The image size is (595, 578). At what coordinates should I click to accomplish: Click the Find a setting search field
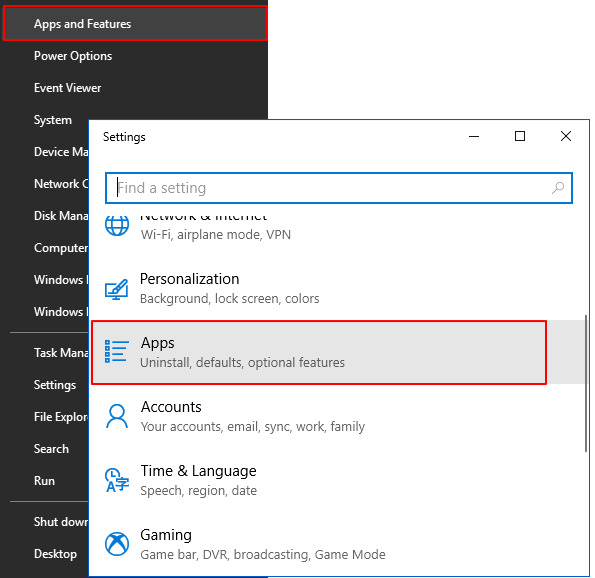(x=338, y=188)
